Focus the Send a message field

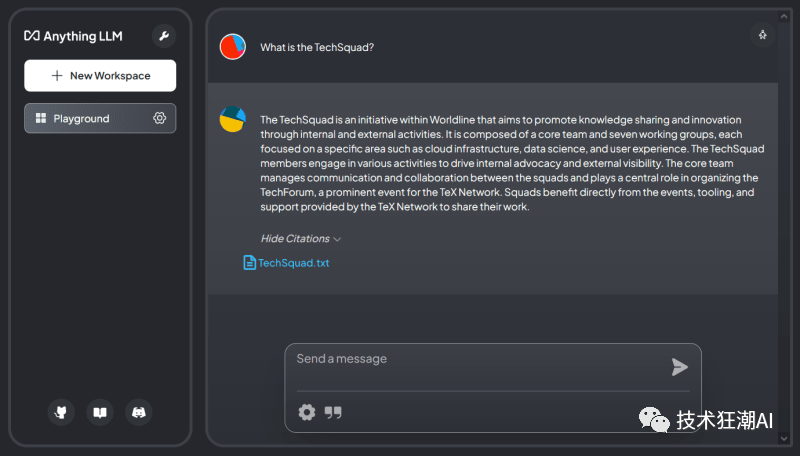pos(475,360)
